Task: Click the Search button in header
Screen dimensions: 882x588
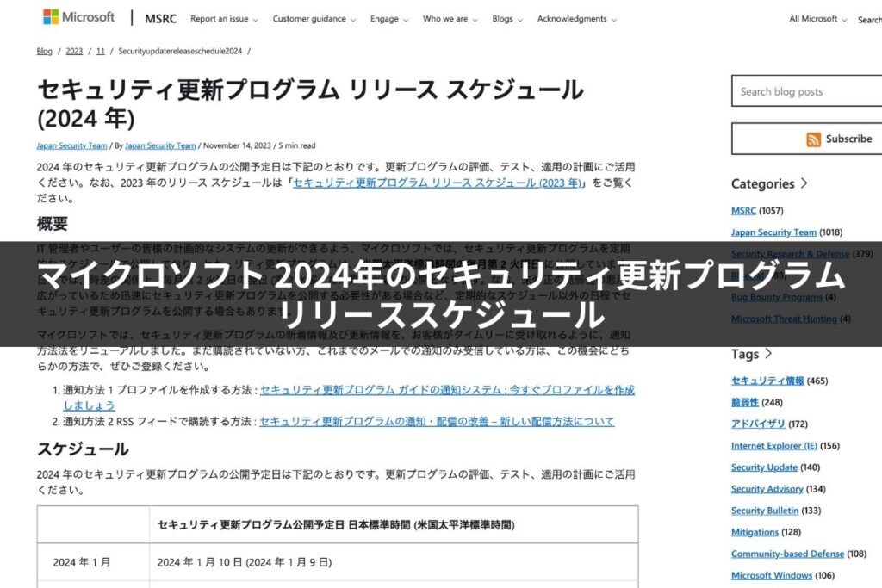Action: [870, 20]
